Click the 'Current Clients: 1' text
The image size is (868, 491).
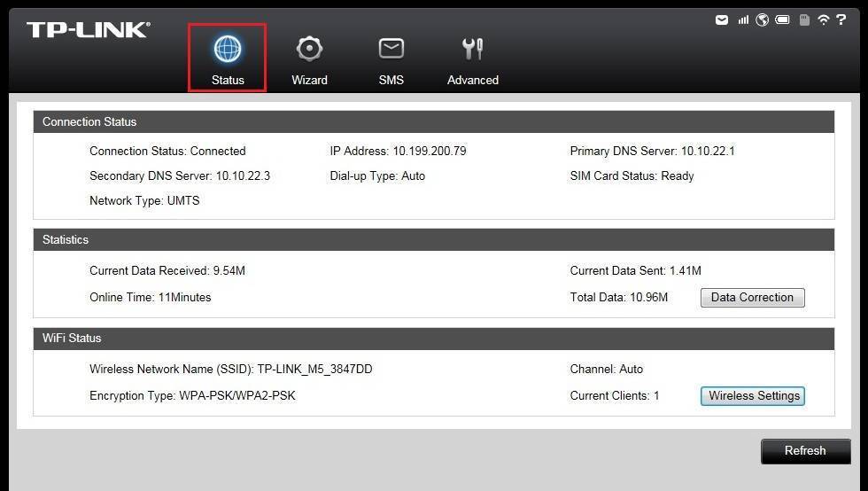click(x=615, y=396)
